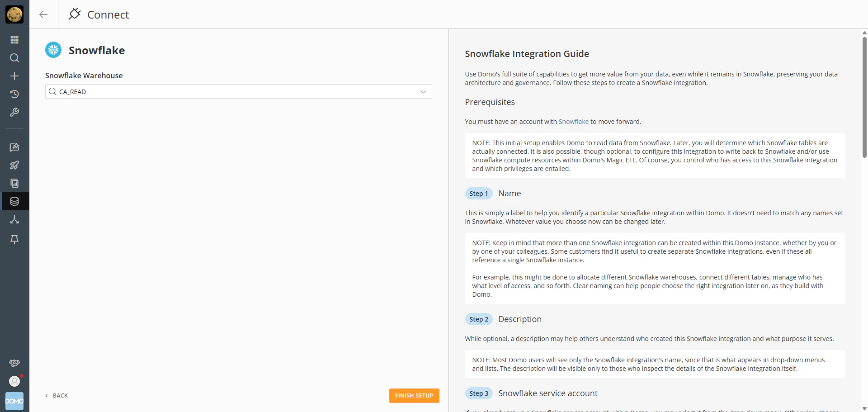Open the handshake icon in sidebar
Image resolution: width=868 pixels, height=412 pixels.
coord(14,363)
